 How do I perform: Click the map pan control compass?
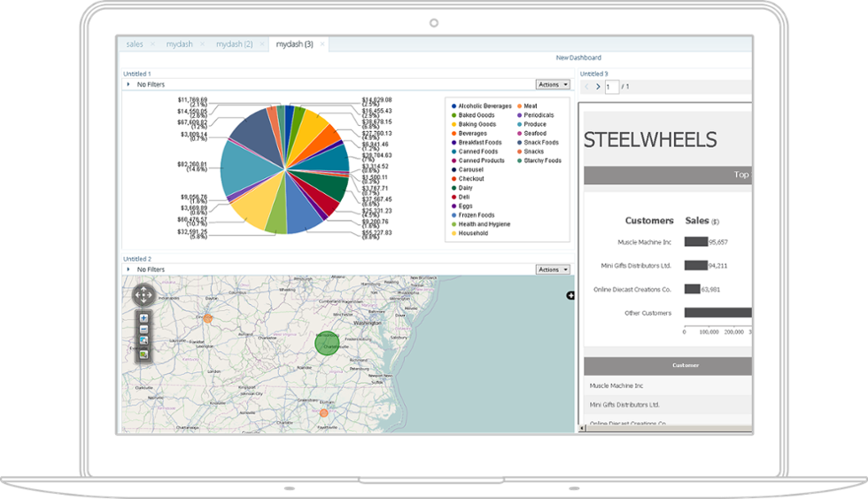point(143,295)
